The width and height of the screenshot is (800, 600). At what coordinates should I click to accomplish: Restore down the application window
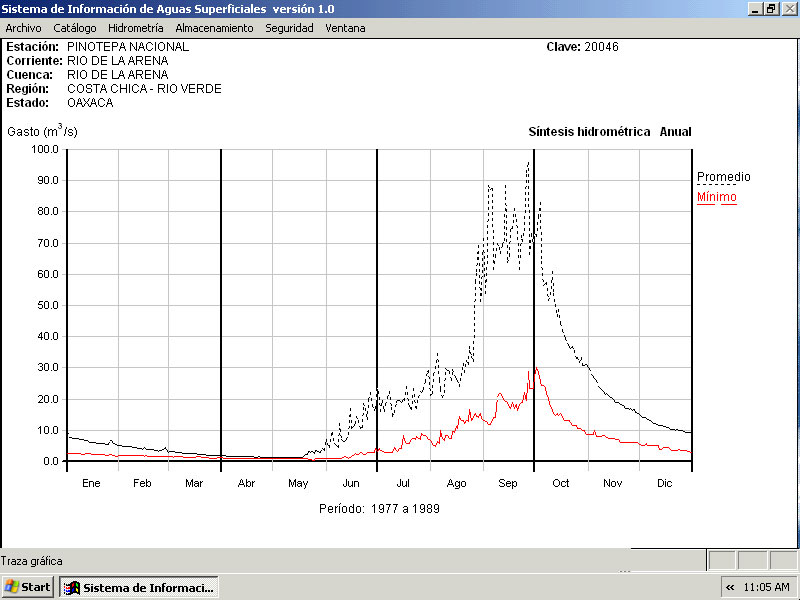[771, 8]
